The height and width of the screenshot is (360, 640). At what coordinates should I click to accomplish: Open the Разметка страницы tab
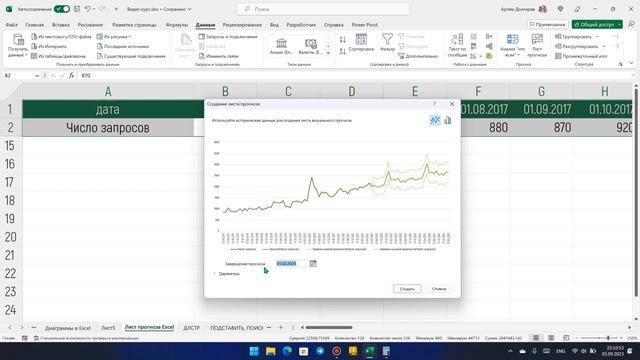(134, 25)
